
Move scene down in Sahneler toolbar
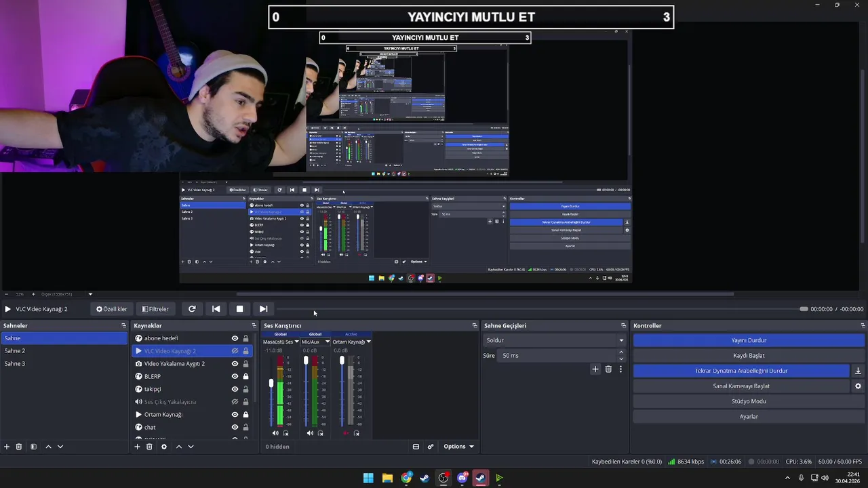pyautogui.click(x=60, y=447)
